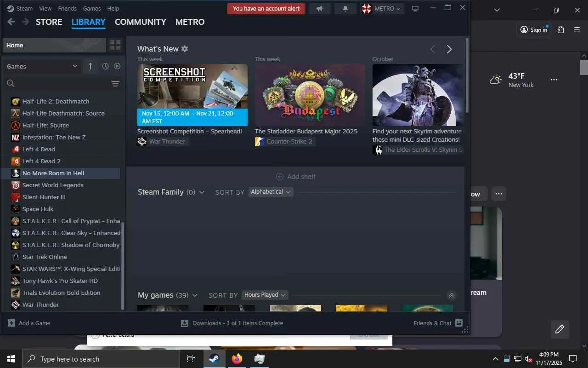
Task: Open the Games menu
Action: (92, 8)
